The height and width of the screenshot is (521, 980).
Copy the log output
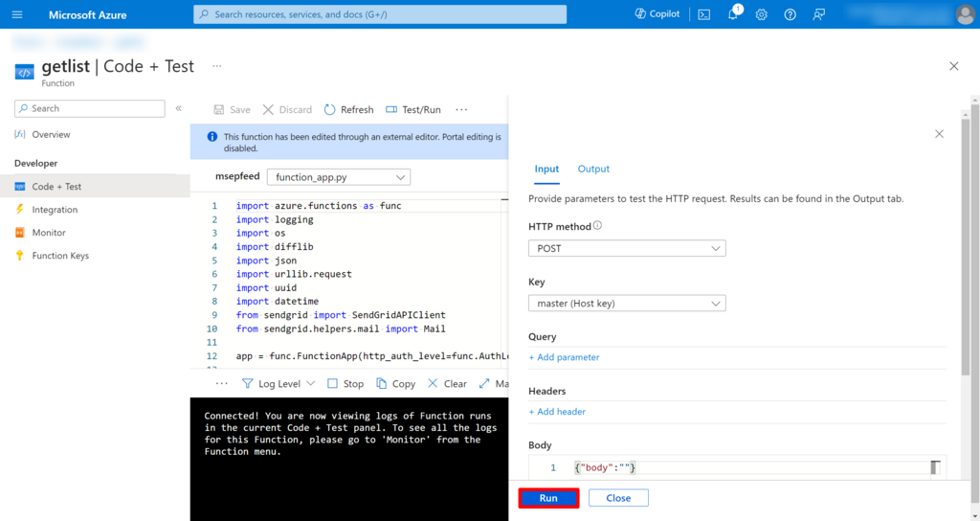[395, 383]
